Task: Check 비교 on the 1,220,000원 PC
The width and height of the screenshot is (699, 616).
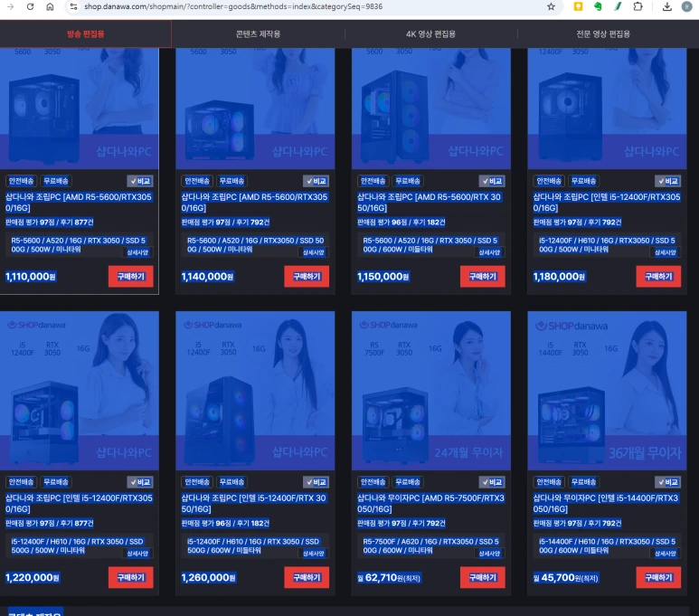Action: [140, 482]
